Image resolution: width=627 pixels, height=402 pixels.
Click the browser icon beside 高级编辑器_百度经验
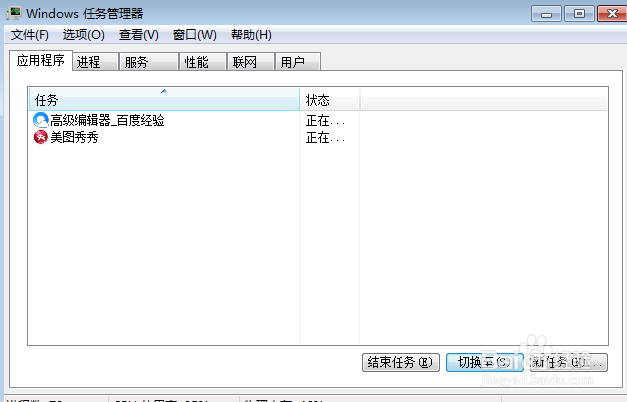point(40,120)
